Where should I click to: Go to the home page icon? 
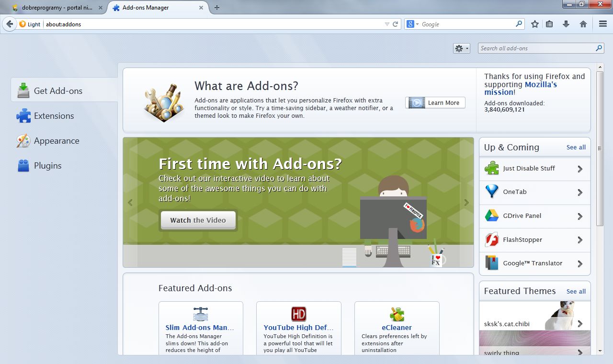(x=583, y=24)
